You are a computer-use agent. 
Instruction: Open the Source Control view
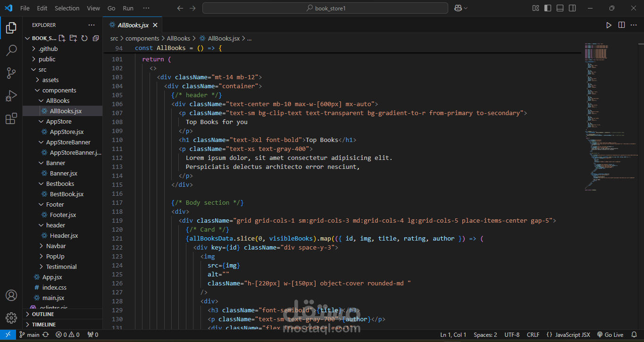point(11,73)
